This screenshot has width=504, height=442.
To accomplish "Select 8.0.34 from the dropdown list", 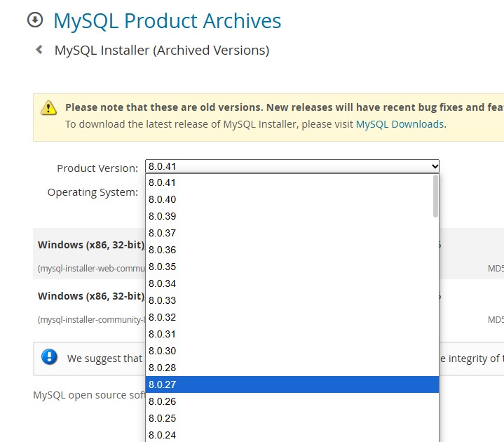I will [292, 283].
